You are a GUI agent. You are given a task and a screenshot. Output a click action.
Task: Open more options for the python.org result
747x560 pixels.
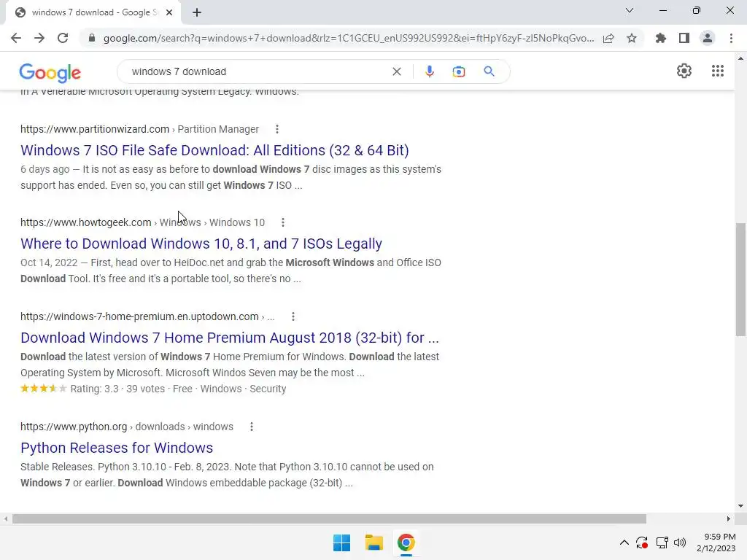point(252,427)
